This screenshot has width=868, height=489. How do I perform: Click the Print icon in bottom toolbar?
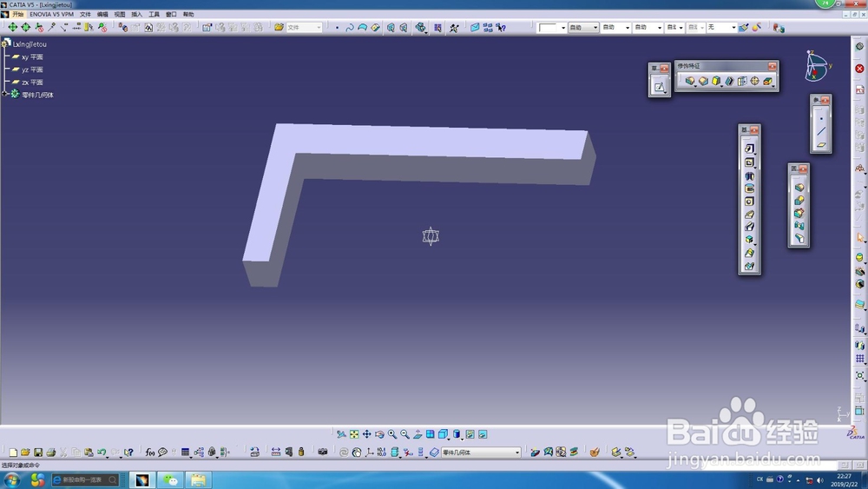pos(51,453)
